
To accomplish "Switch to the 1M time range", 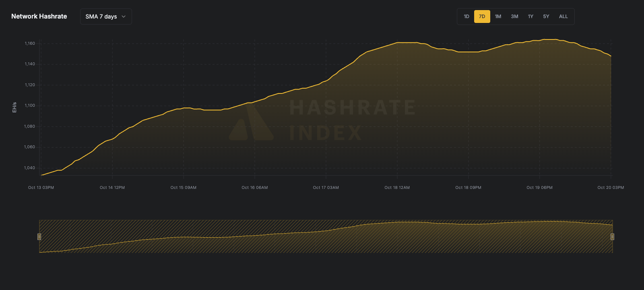I will pos(498,17).
